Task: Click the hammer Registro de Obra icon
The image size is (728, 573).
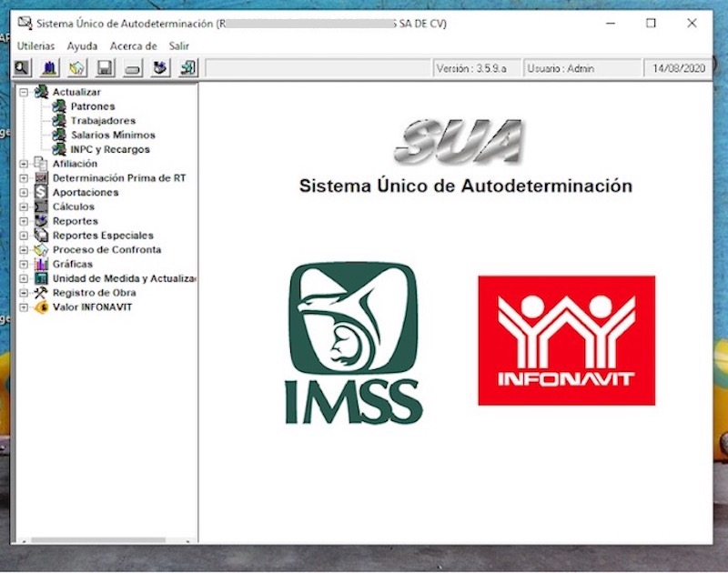Action: (x=41, y=293)
